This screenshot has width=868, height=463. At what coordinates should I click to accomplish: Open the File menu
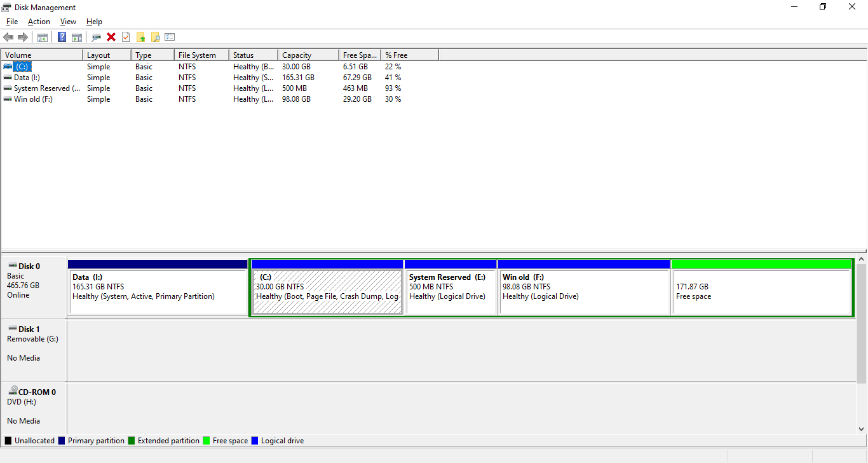pyautogui.click(x=12, y=22)
